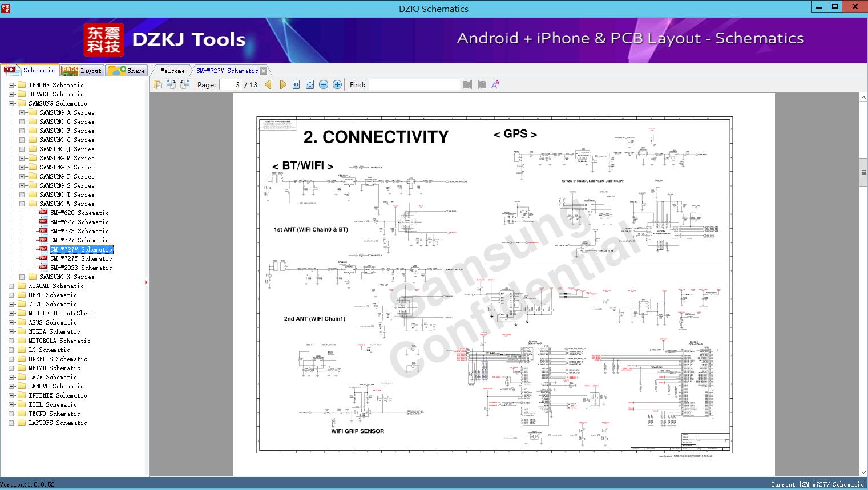Select the MOBILE IC DataSheet entry

click(61, 313)
